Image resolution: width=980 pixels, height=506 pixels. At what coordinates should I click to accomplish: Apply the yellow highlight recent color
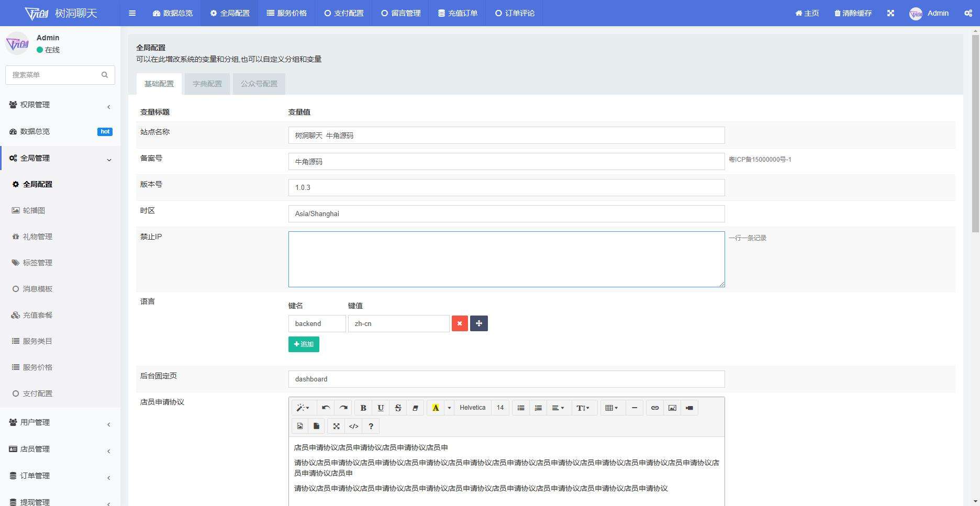(435, 408)
